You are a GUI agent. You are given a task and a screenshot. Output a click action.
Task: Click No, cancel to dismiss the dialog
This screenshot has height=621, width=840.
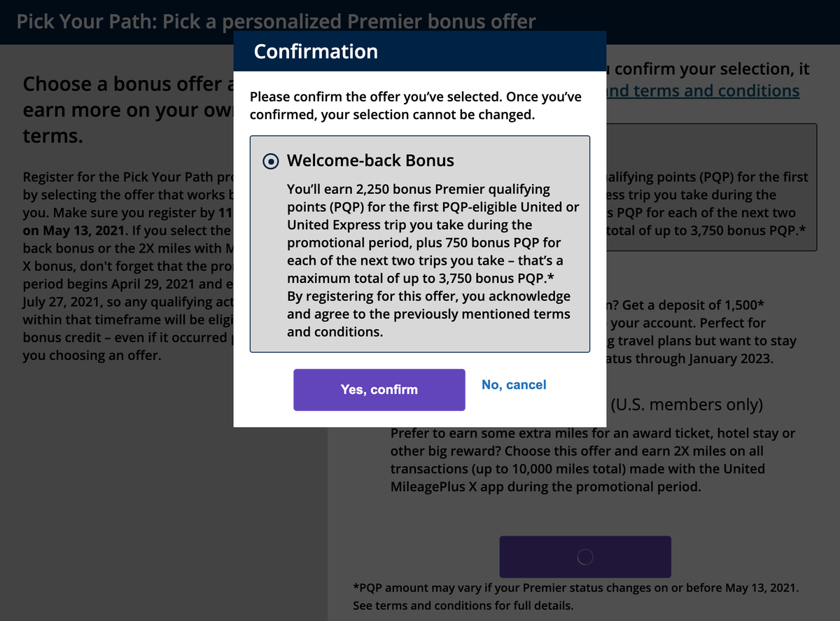click(514, 384)
